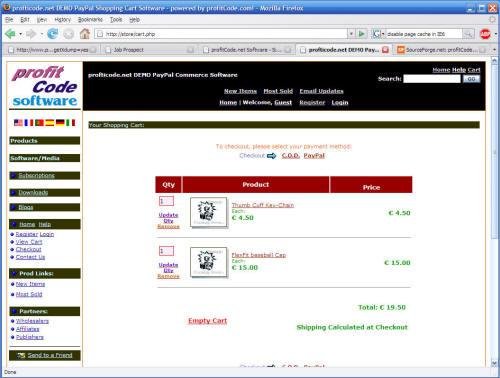
Task: Open Thumb Cuff Key-Chain product thumbnail
Action: (x=209, y=212)
